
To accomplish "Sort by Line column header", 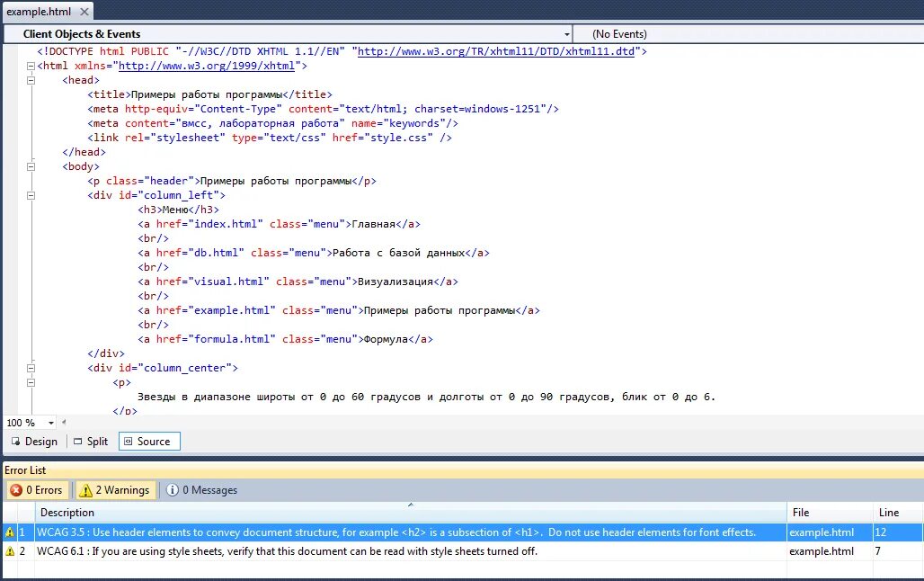I will click(898, 513).
